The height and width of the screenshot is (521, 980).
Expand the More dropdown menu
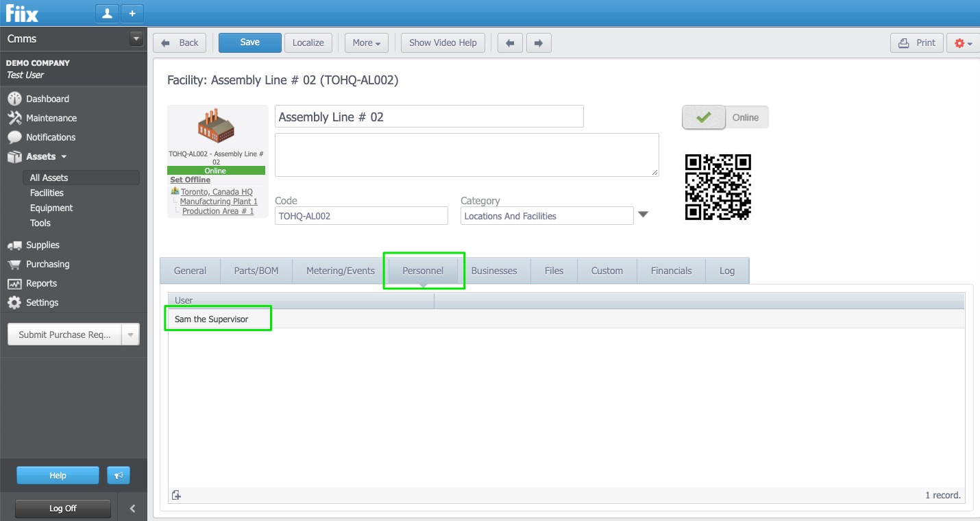pyautogui.click(x=366, y=43)
